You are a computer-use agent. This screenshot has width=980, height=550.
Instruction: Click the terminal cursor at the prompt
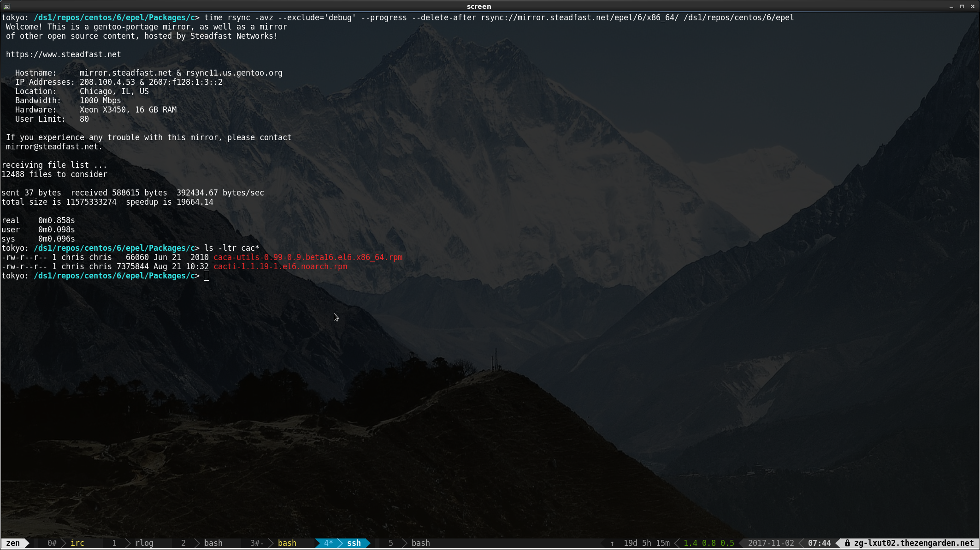207,276
